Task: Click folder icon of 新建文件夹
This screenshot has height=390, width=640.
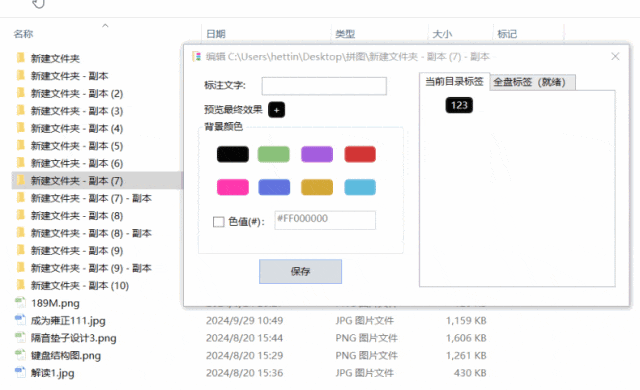Action: point(20,58)
